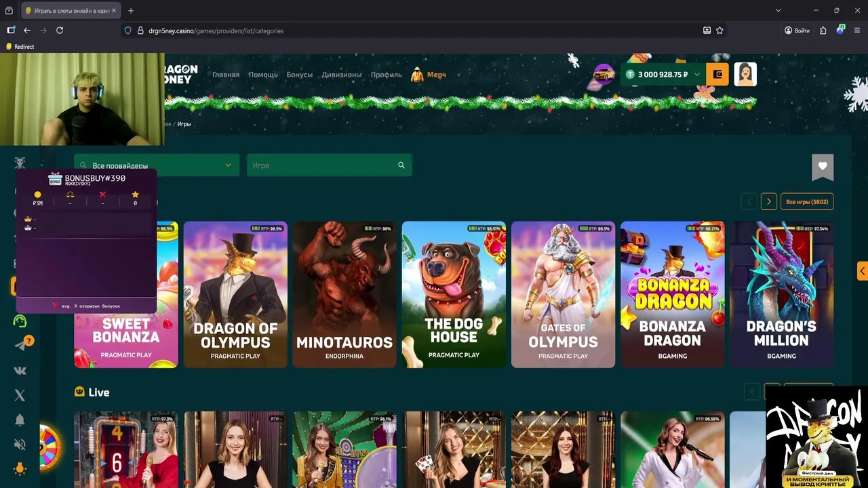This screenshot has height=488, width=868.
Task: Click the car prize icon in header
Action: coord(604,74)
